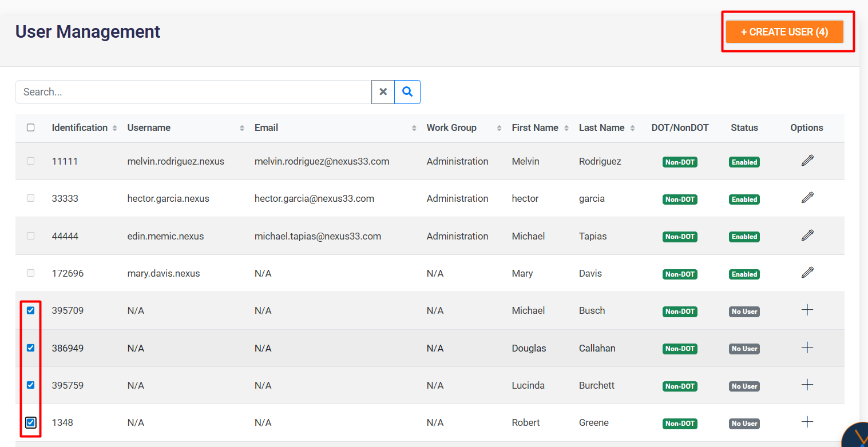This screenshot has width=868, height=447.
Task: Click plus icon to add Michael Busch user
Action: (807, 310)
